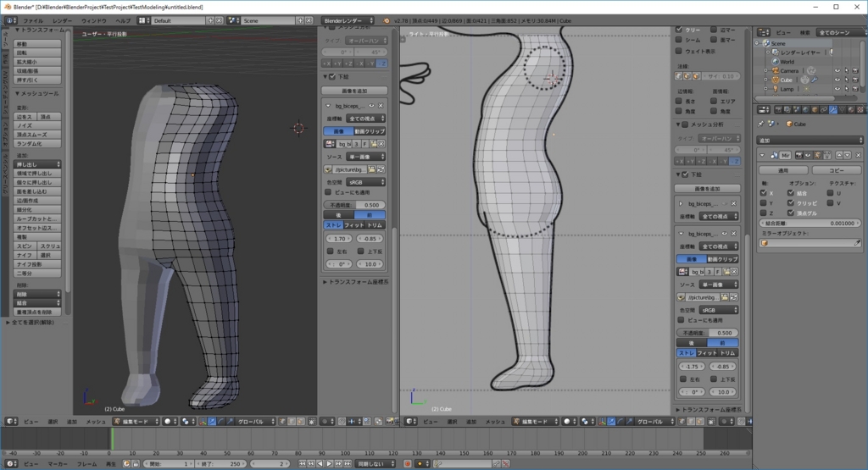Open the 追加 add modifier dropdown
The height and width of the screenshot is (470, 868).
click(x=808, y=140)
